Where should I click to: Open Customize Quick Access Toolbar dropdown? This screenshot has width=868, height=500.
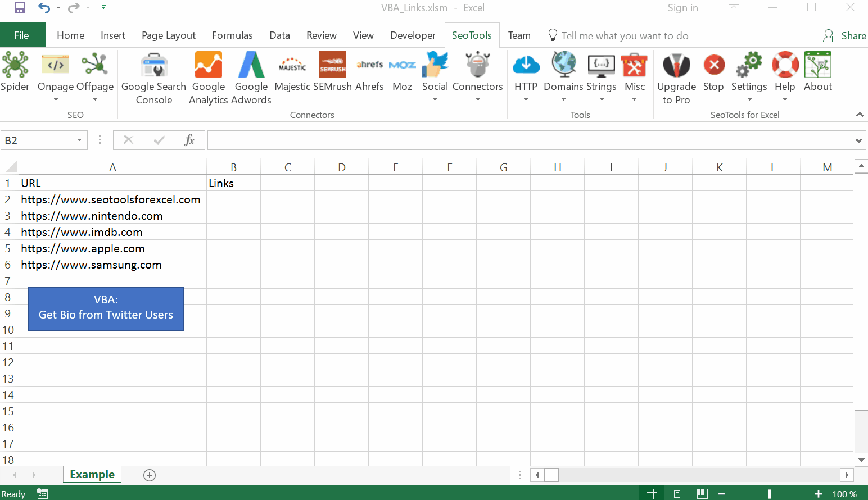click(x=103, y=7)
